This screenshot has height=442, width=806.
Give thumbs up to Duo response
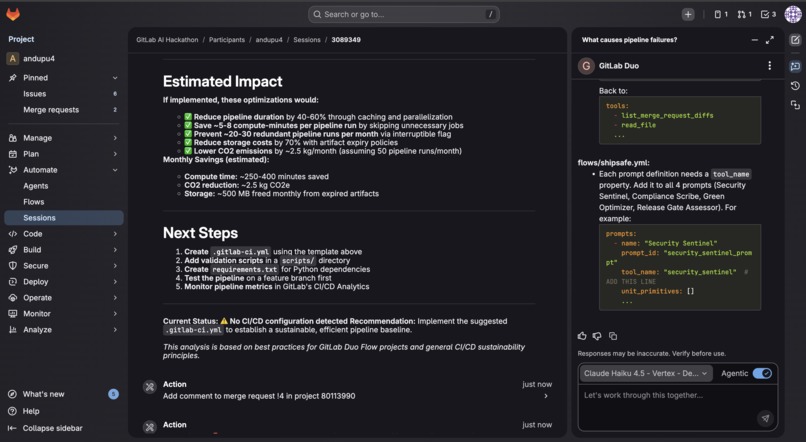pos(582,336)
